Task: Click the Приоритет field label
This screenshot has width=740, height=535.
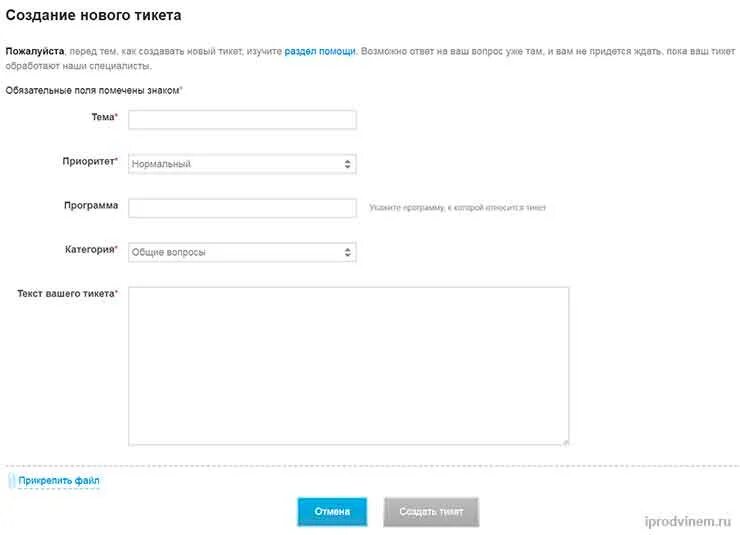Action: tap(88, 161)
